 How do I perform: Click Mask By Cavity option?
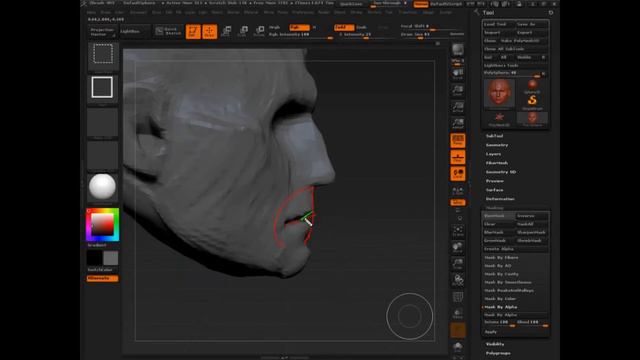501,274
